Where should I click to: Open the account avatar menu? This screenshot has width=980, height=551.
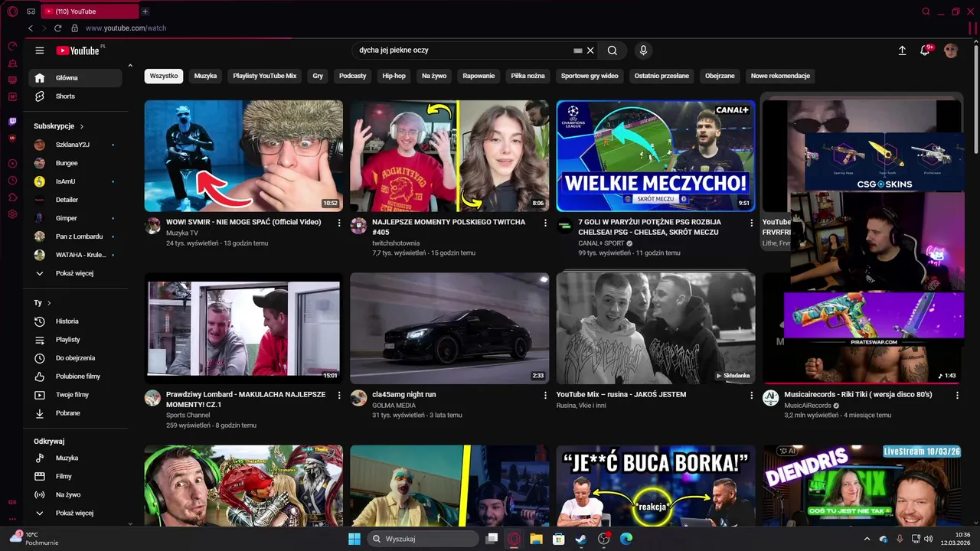(951, 51)
